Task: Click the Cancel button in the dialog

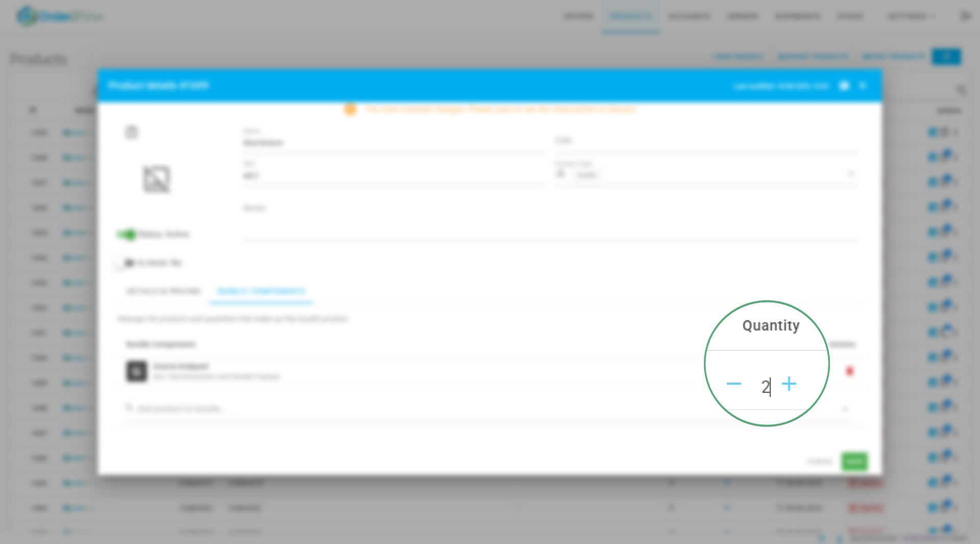Action: tap(819, 462)
